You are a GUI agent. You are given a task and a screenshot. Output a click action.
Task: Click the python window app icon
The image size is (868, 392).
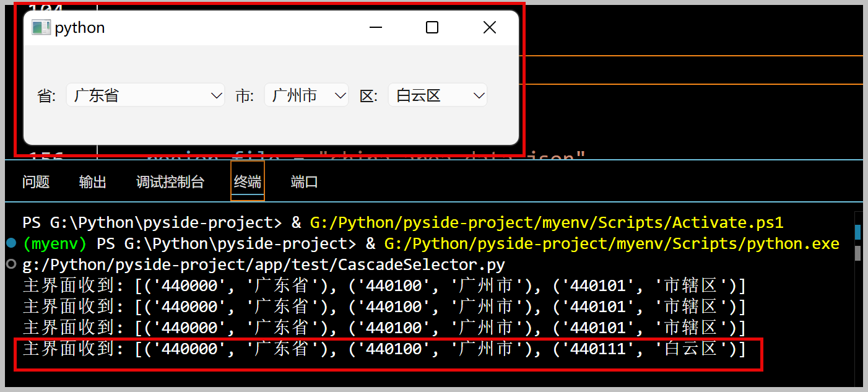click(x=41, y=27)
